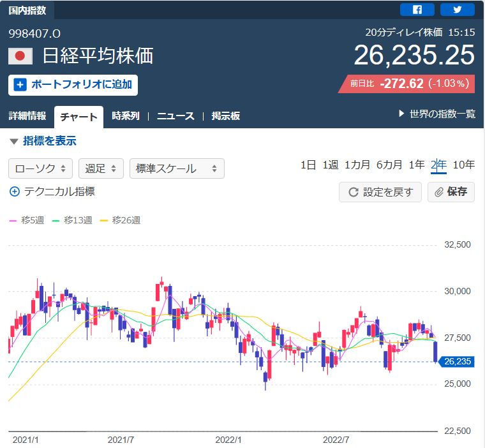Click the 27,500 price axis label
This screenshot has height=448, width=485.
(x=458, y=338)
